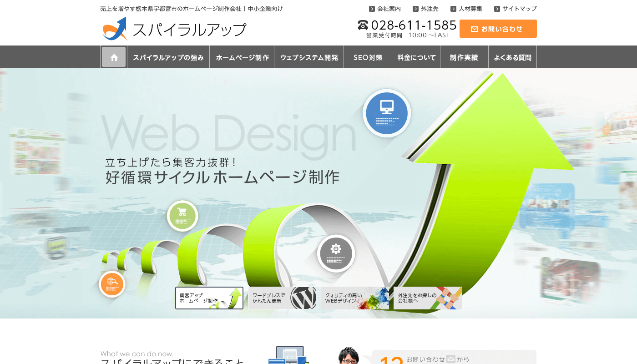Click the スパイラルアップ logo
Screen dimensions: 637x364
pos(174,29)
